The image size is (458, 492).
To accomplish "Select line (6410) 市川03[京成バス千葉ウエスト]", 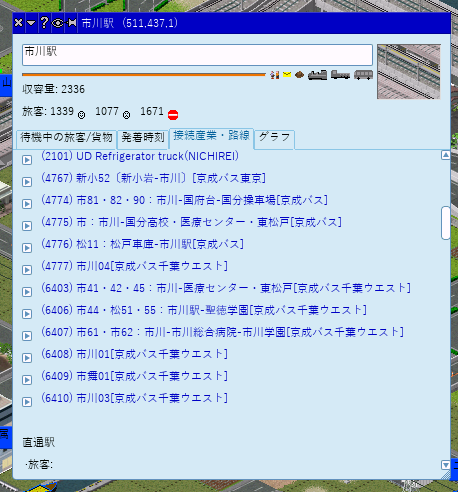I will [134, 398].
